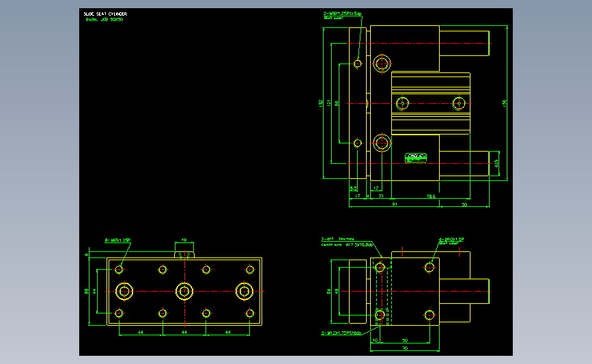
Task: Click the 17 plate thickness dimension
Action: [358, 196]
